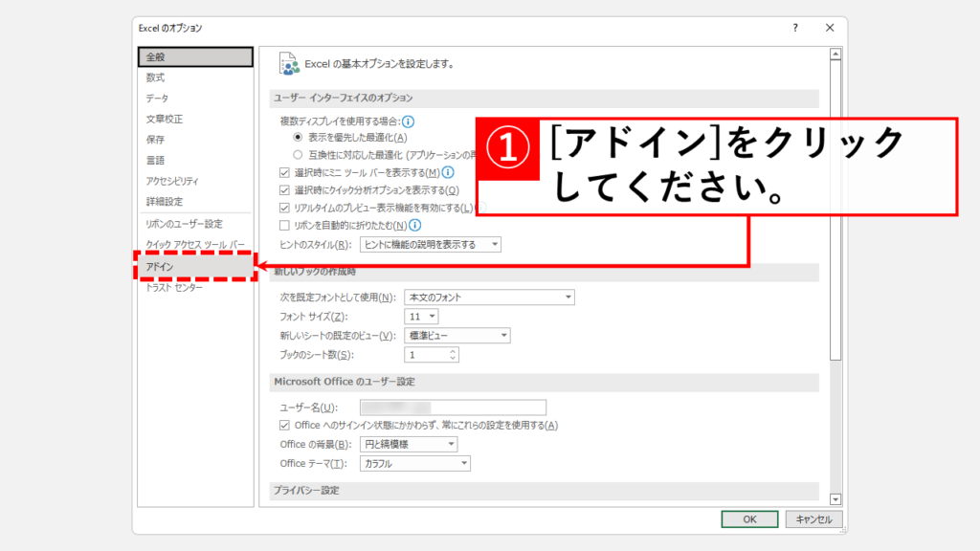Click scrollbar down arrow at bottom

coord(835,498)
